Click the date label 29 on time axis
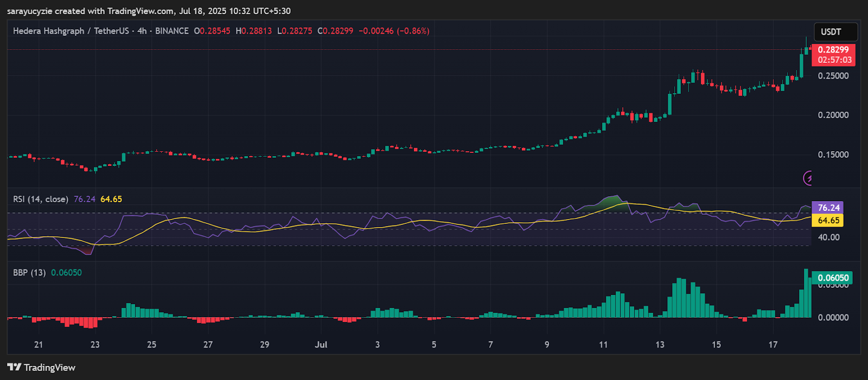 265,345
